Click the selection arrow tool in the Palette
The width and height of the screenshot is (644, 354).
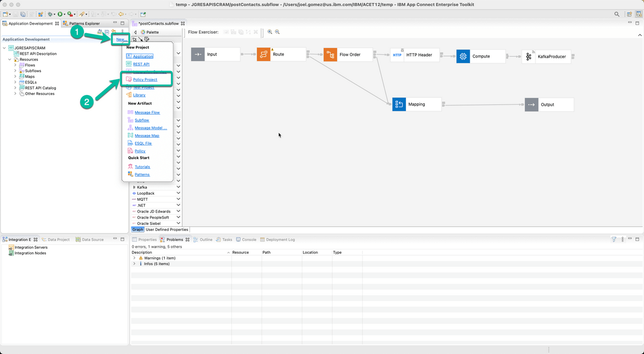134,39
